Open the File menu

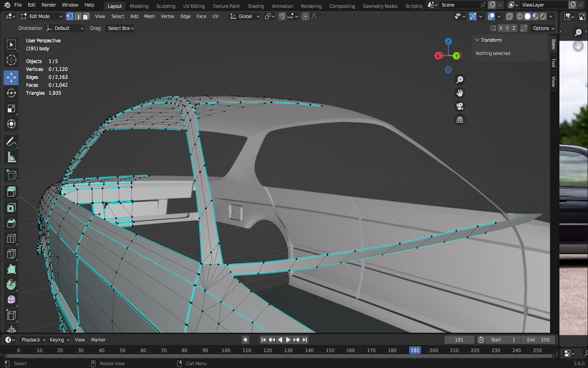point(18,5)
